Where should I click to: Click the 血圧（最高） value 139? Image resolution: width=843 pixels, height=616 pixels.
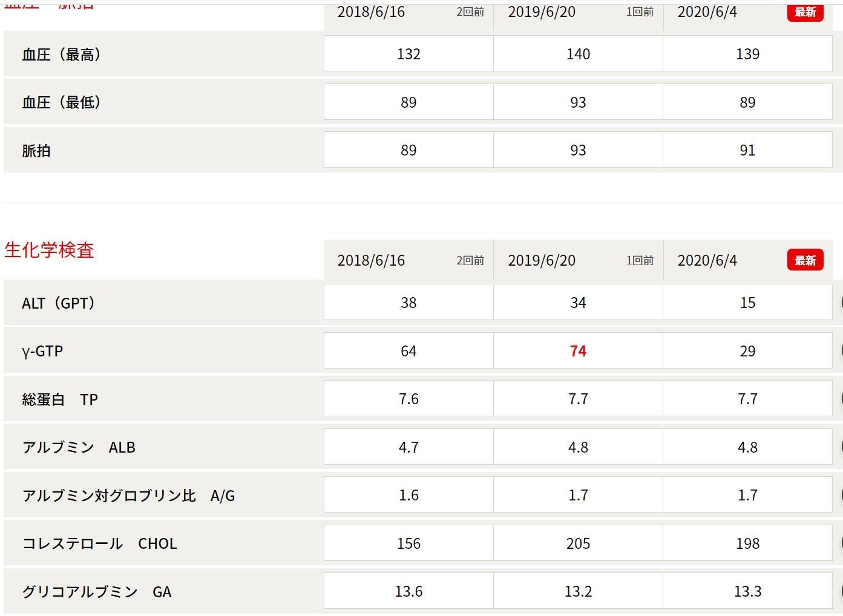pos(747,54)
